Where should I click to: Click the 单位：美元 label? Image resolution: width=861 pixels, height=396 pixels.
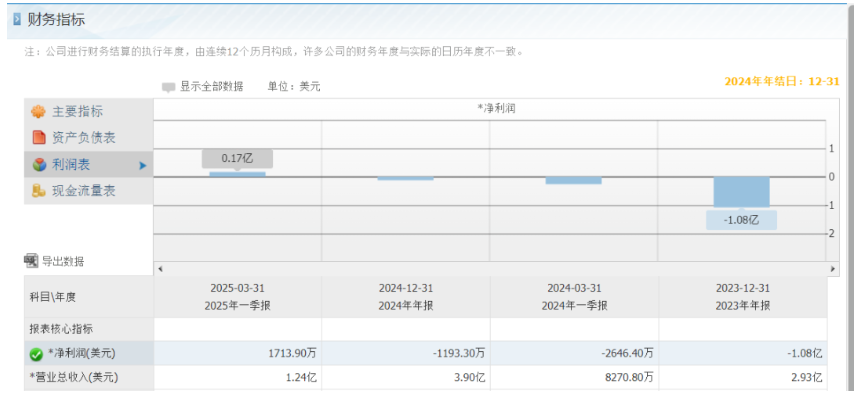tap(294, 87)
